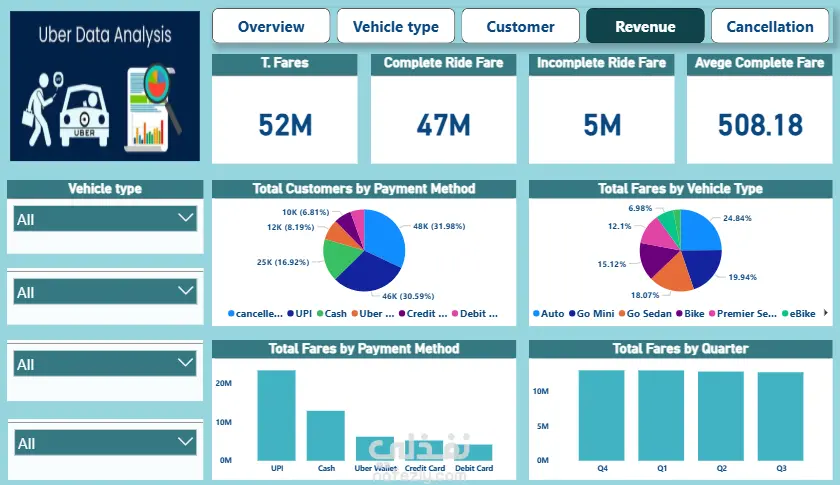The height and width of the screenshot is (485, 840).
Task: Select the Cash legend entry
Action: [x=332, y=314]
